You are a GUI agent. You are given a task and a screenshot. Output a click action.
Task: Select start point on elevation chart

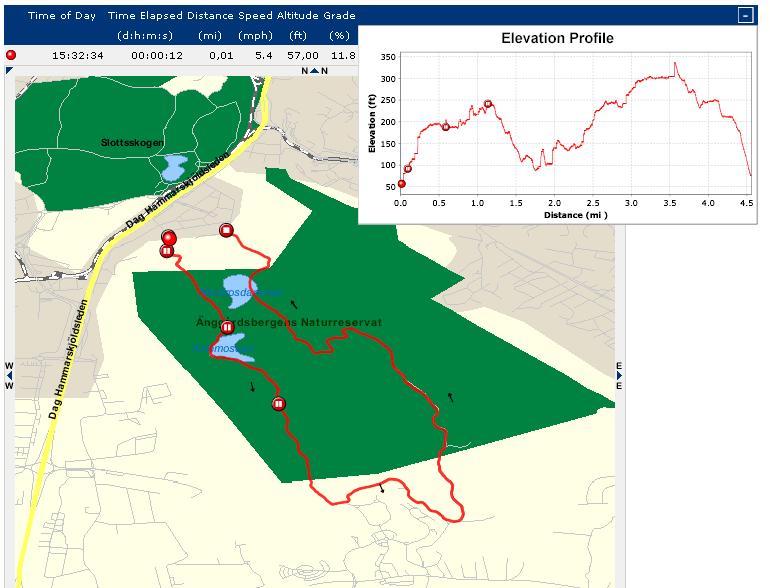(x=402, y=184)
